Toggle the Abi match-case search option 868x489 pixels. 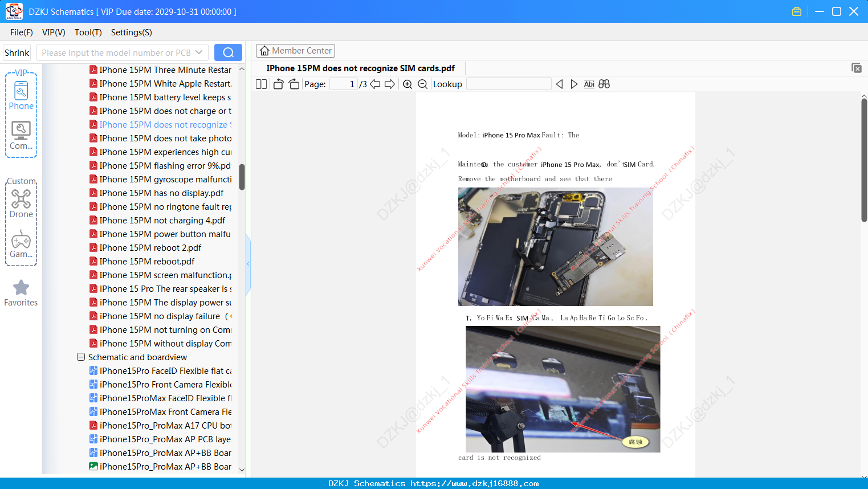point(589,84)
